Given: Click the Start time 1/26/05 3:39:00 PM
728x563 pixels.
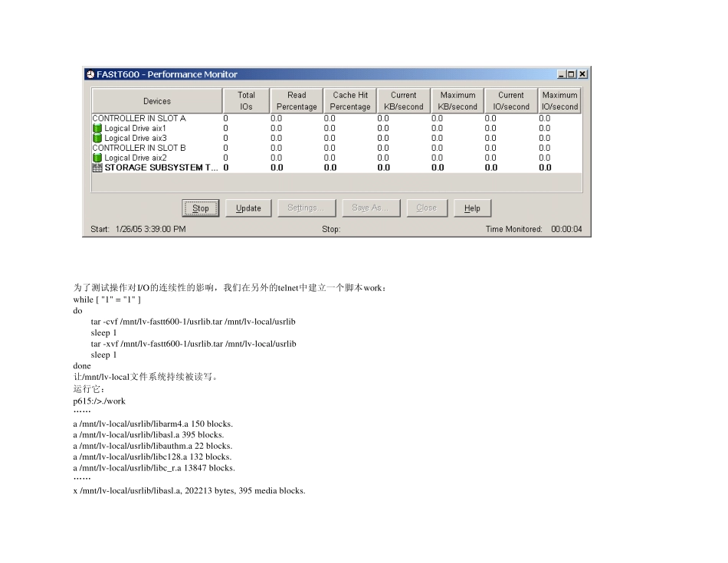Looking at the screenshot, I should (150, 229).
